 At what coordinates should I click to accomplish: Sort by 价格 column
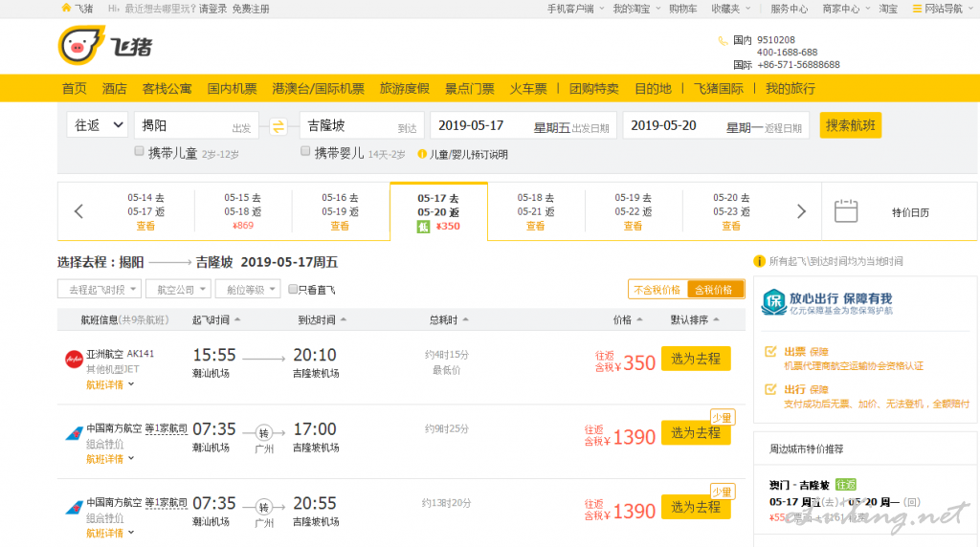(x=628, y=319)
